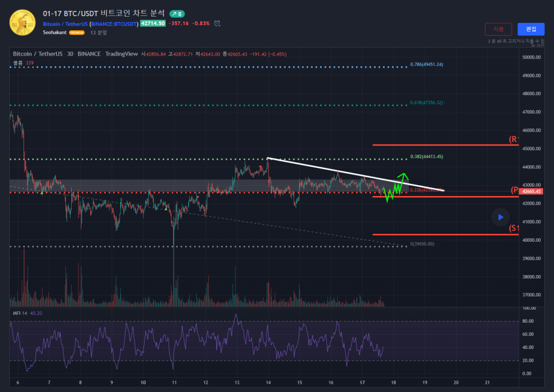Open the Bitcoin / TetherUS symbol link
The image size is (554, 392).
tap(65, 23)
